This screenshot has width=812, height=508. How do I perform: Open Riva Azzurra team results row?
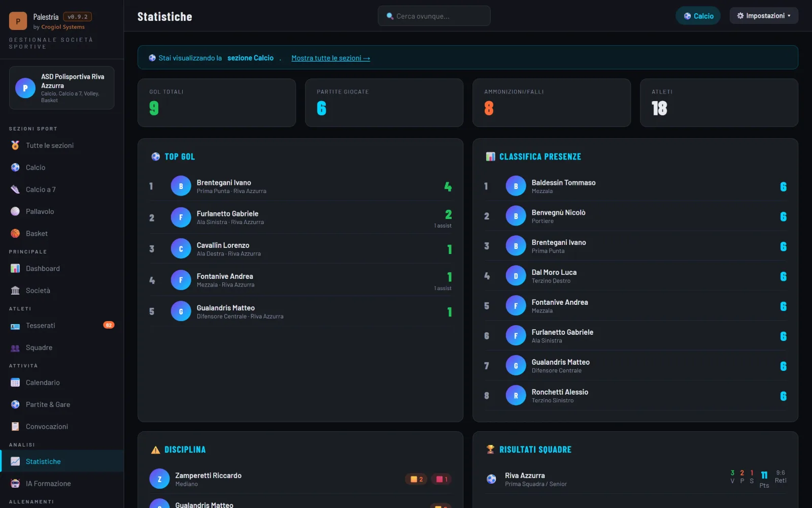coord(635,479)
